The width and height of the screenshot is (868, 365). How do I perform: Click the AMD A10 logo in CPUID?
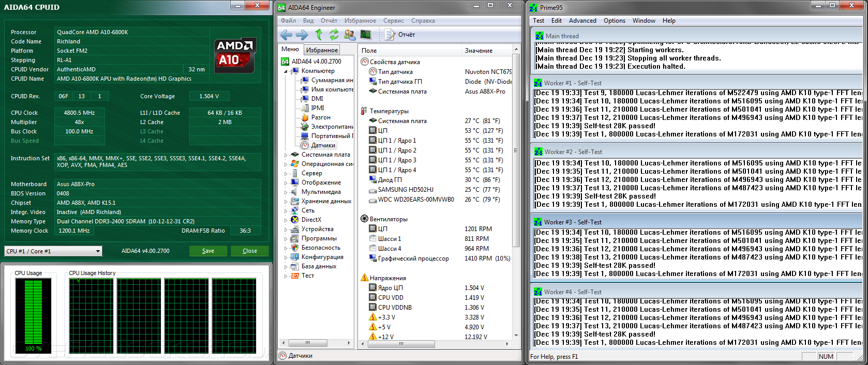235,55
